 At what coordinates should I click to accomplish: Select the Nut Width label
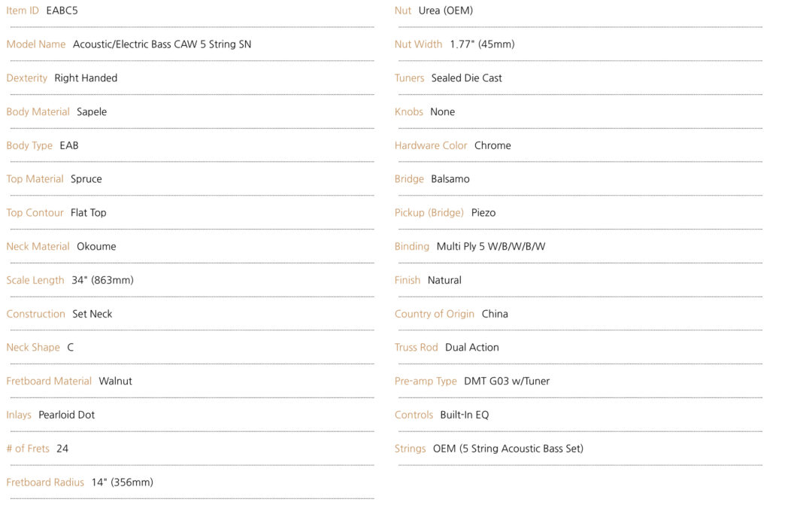(419, 44)
